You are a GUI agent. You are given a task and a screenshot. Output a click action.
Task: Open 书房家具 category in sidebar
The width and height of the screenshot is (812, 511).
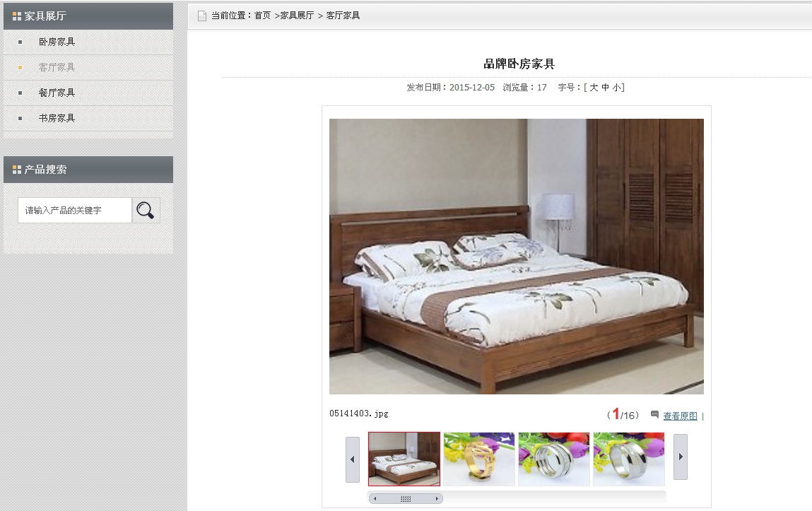point(57,118)
